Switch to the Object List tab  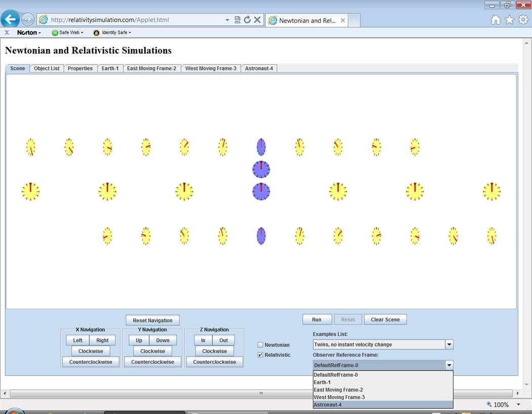47,68
